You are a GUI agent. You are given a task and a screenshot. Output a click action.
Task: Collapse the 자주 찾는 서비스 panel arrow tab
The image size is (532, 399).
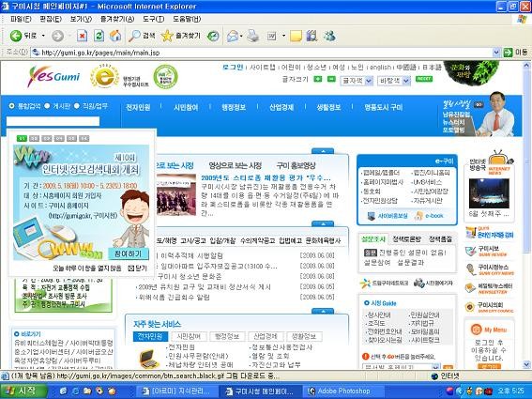(323, 311)
